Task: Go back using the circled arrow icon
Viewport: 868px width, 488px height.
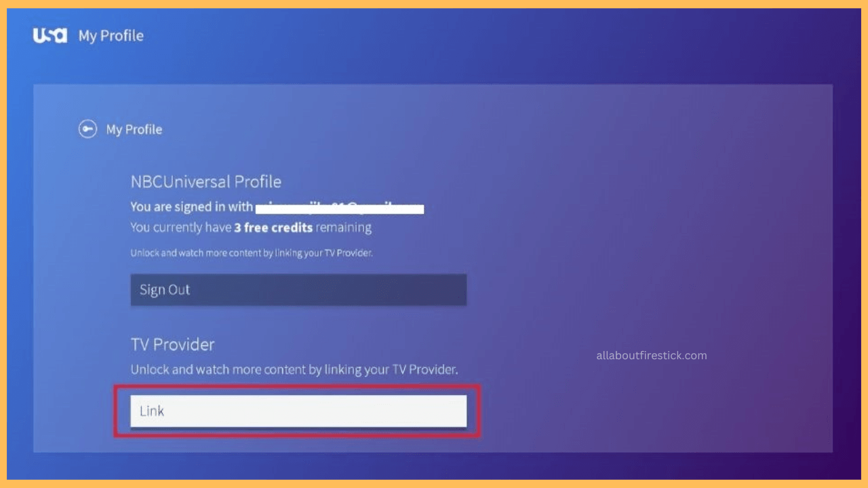Action: pyautogui.click(x=87, y=129)
